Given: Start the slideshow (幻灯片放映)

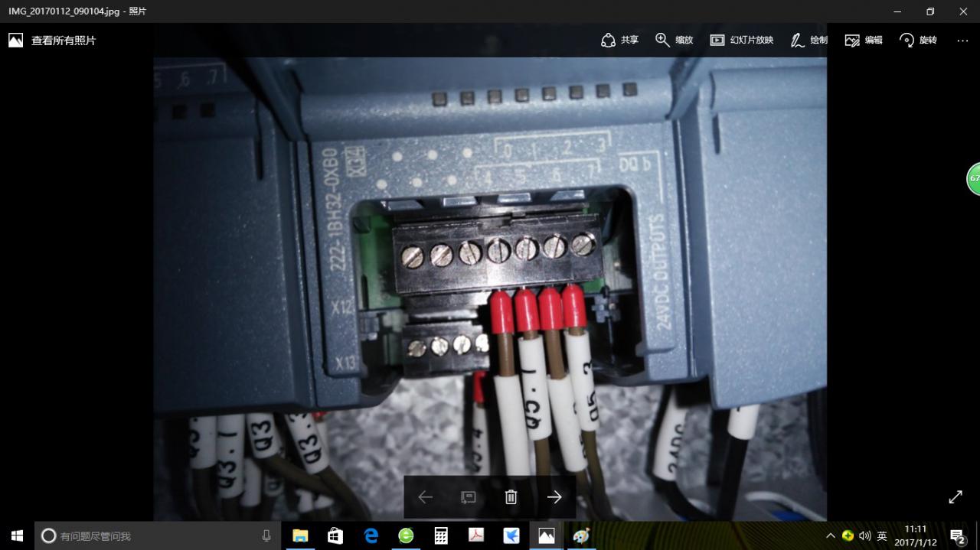Looking at the screenshot, I should click(742, 40).
